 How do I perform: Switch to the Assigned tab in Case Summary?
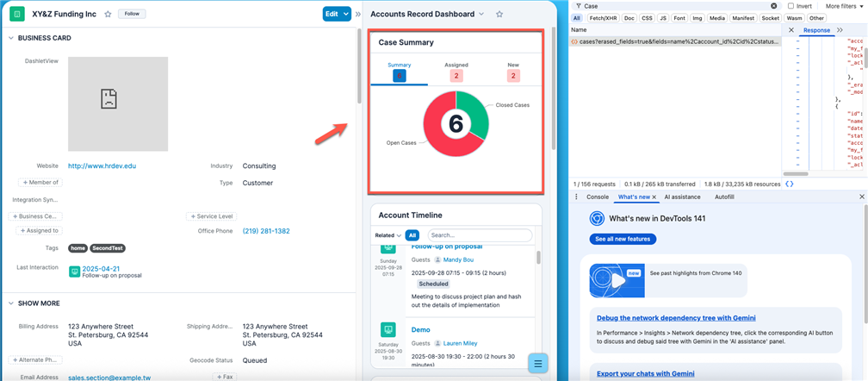pos(456,71)
